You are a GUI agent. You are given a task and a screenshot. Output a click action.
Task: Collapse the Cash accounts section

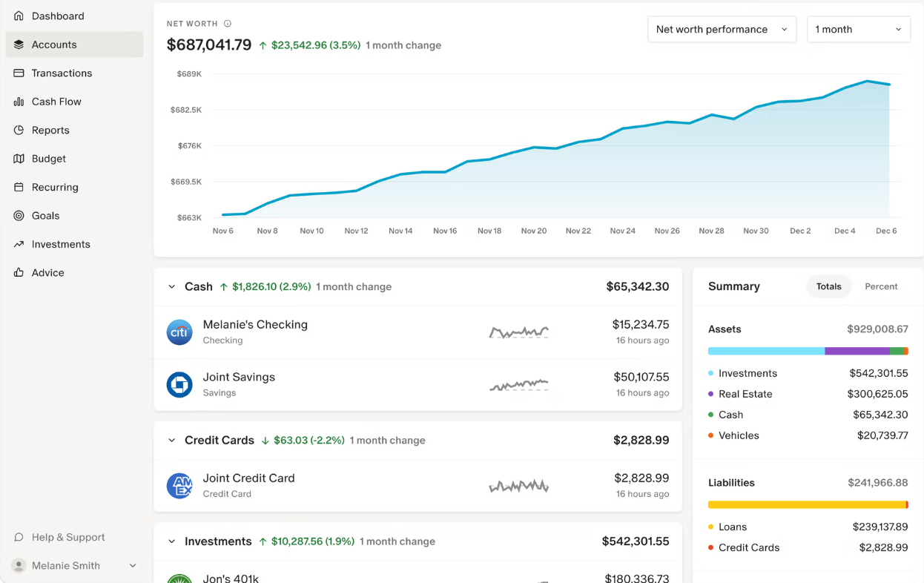172,287
